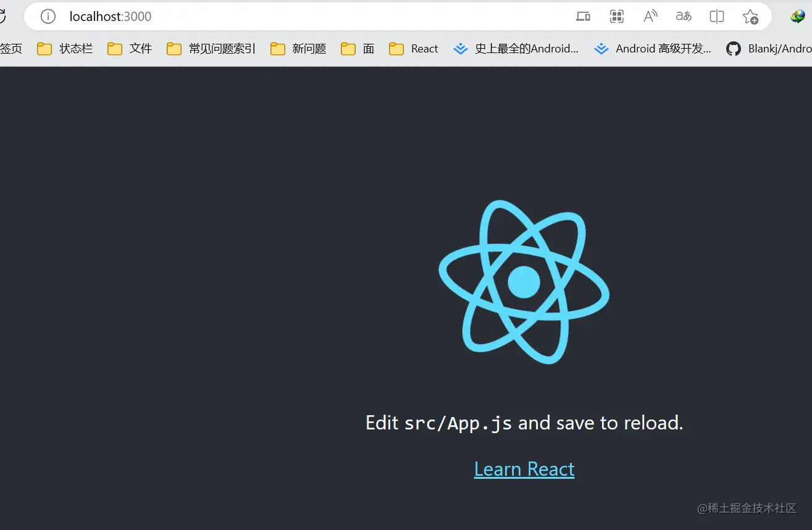
Task: Click the spinning React logo on the page
Action: 524,282
